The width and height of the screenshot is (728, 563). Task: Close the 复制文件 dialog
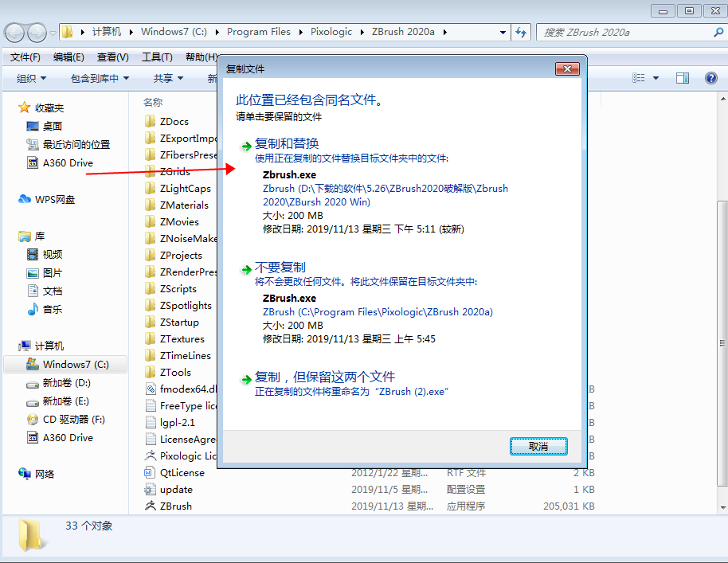(567, 69)
